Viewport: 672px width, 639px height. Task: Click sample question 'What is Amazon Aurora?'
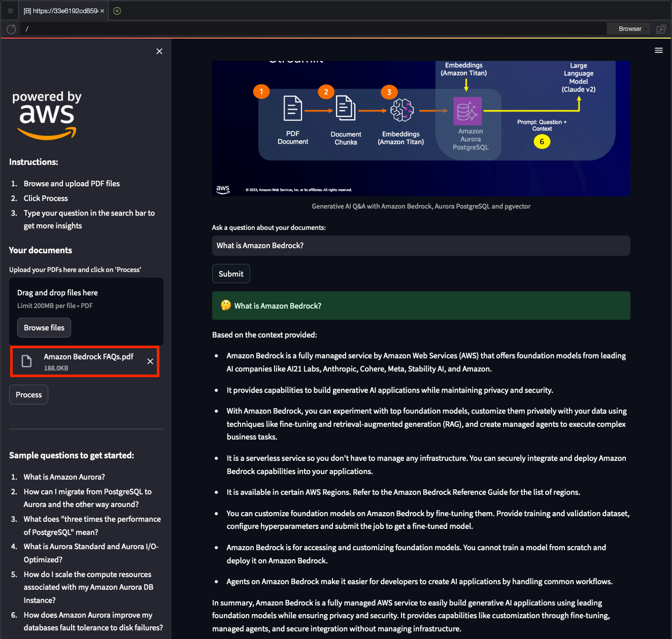[64, 477]
